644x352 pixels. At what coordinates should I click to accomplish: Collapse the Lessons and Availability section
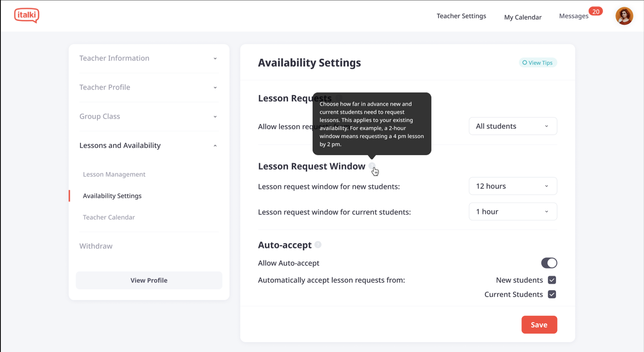tap(149, 146)
